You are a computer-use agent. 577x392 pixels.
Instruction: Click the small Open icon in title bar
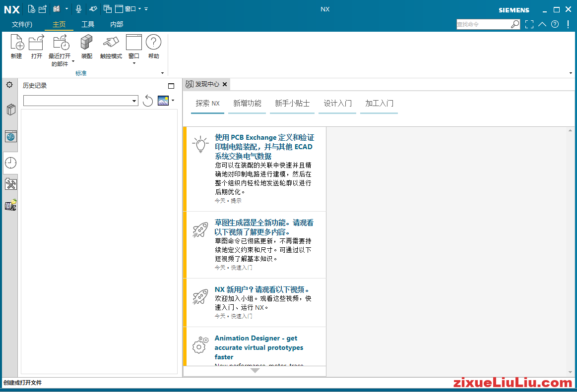click(43, 9)
